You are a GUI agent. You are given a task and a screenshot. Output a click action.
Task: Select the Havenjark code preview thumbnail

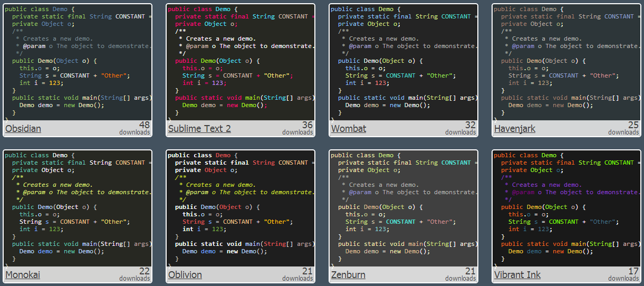pos(566,62)
